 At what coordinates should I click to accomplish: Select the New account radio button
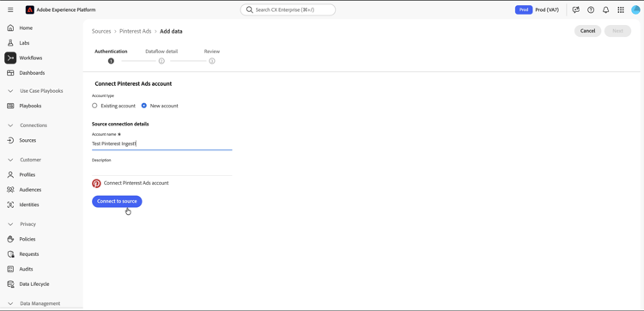[143, 106]
